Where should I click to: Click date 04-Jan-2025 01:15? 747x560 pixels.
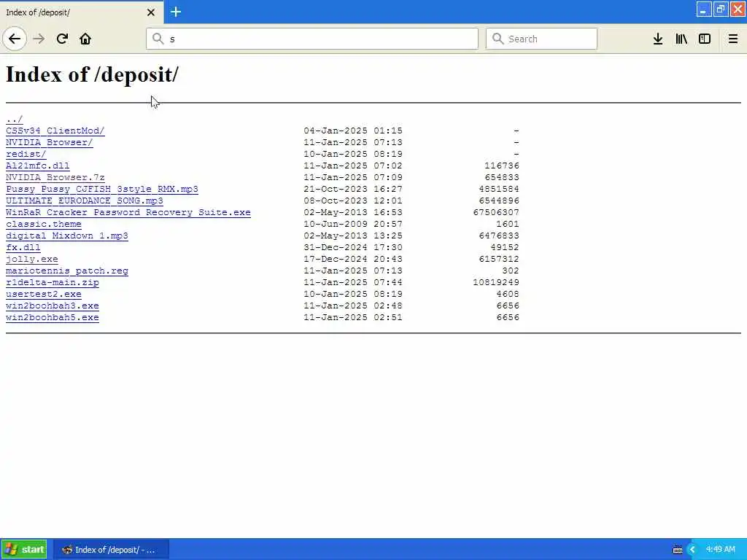pyautogui.click(x=353, y=131)
